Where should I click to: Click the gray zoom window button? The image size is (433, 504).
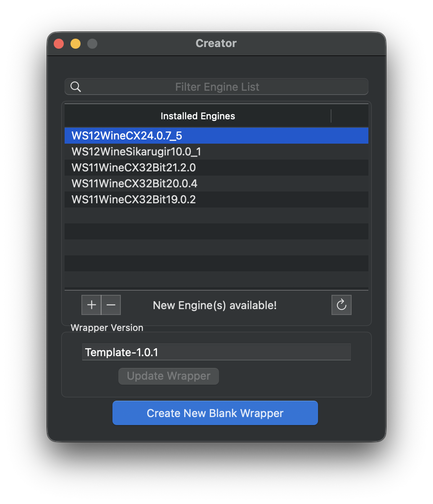click(x=92, y=44)
